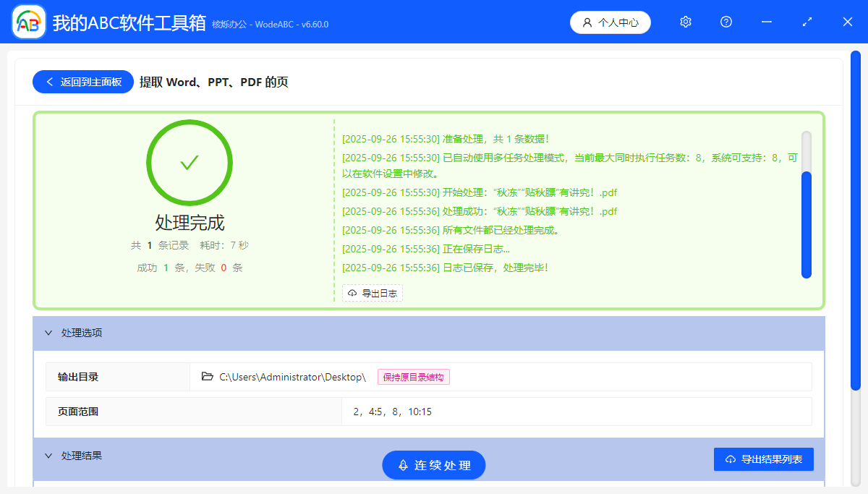Collapse the 处理结果 section

pos(48,456)
